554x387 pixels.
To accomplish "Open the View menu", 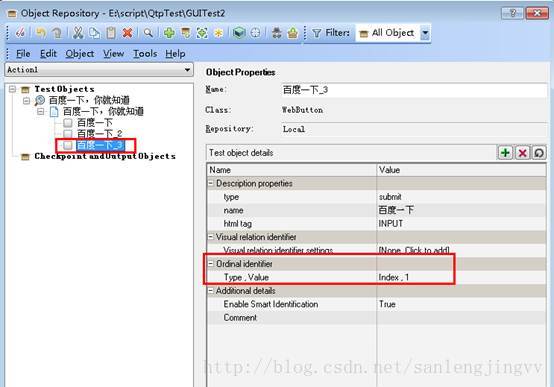I will tap(113, 54).
